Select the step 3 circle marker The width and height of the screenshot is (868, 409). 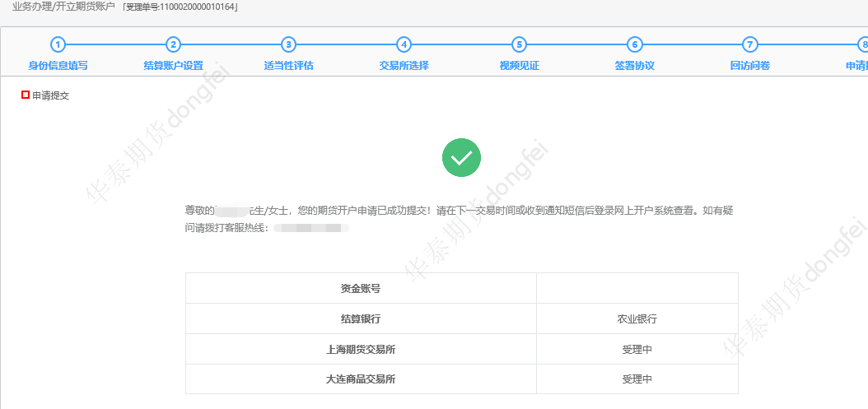point(288,44)
